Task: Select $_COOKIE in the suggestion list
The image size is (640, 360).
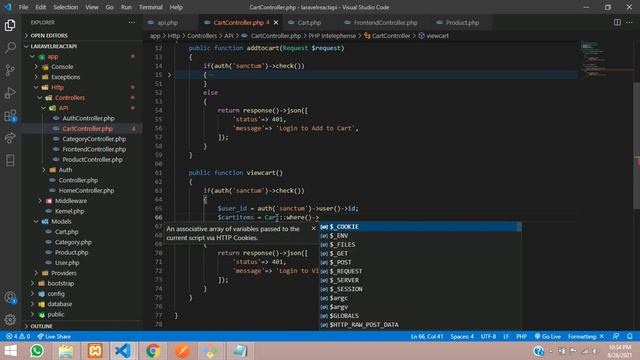Action: [420, 227]
